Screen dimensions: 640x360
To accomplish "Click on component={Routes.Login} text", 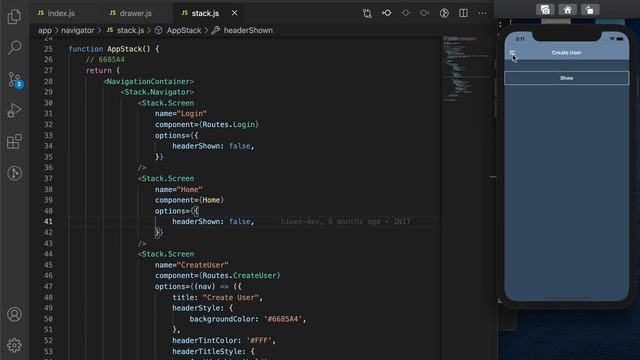I will point(207,124).
